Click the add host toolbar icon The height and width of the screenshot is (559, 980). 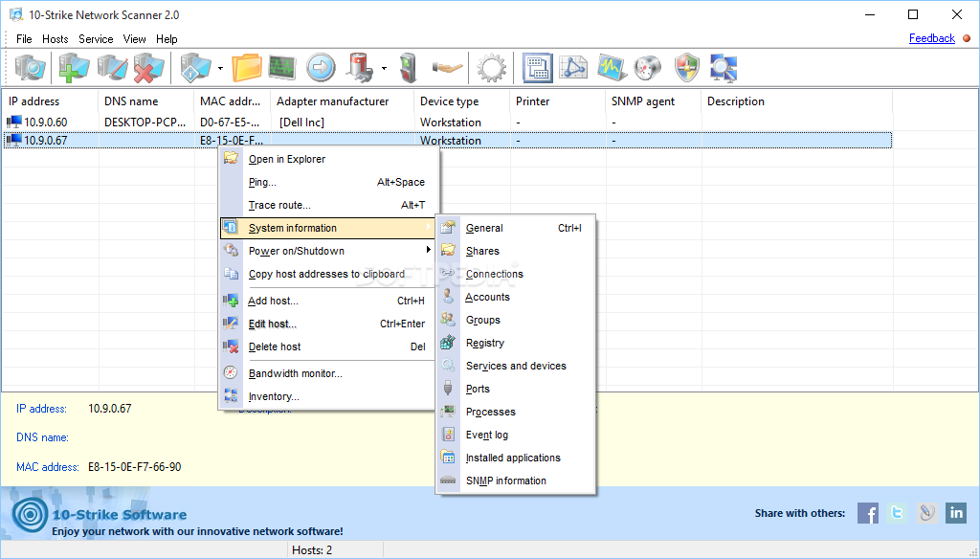pyautogui.click(x=74, y=68)
